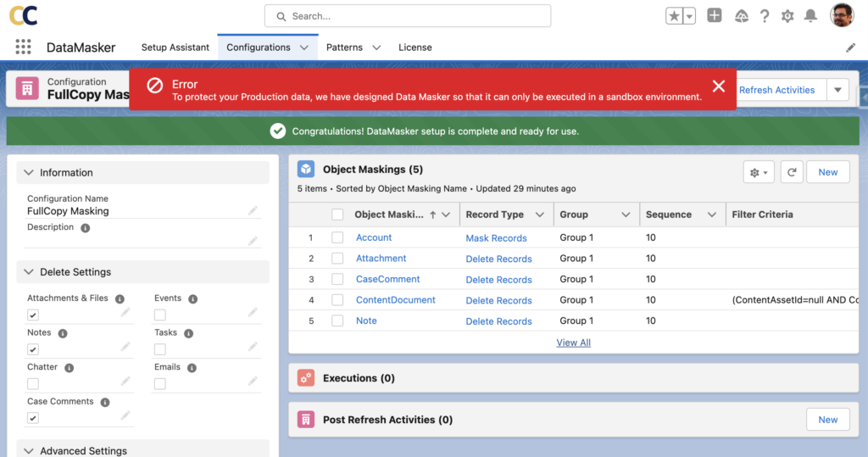The width and height of the screenshot is (868, 457).
Task: Open the Record Type column dropdown
Action: tap(539, 215)
